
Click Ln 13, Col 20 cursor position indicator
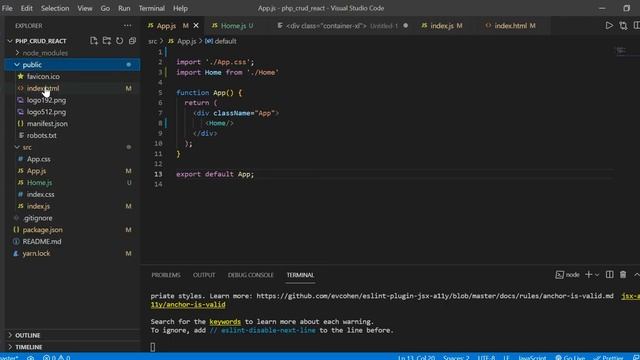pyautogui.click(x=416, y=357)
